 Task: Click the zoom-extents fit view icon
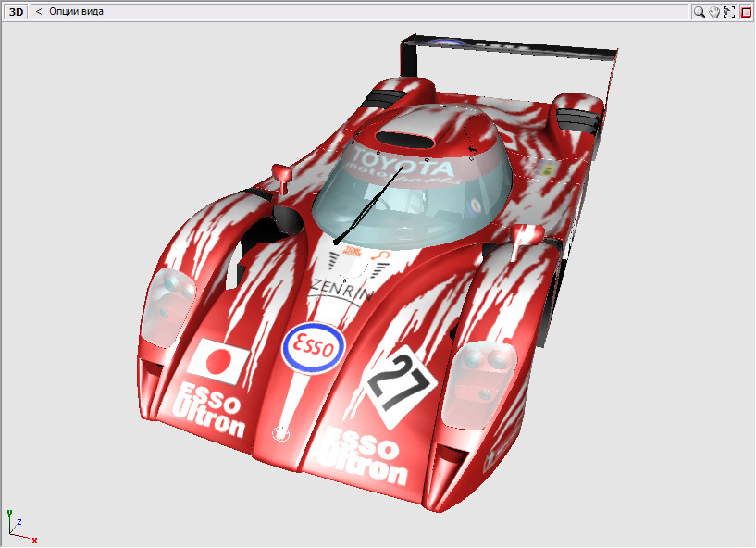[x=729, y=12]
